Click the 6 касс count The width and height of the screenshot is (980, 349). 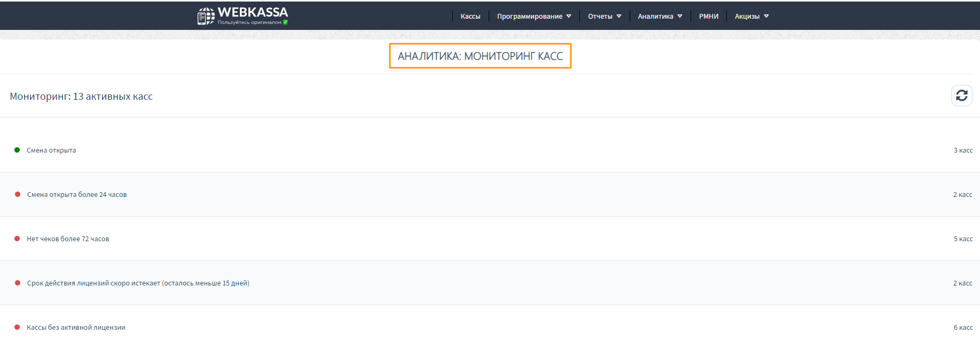click(963, 328)
